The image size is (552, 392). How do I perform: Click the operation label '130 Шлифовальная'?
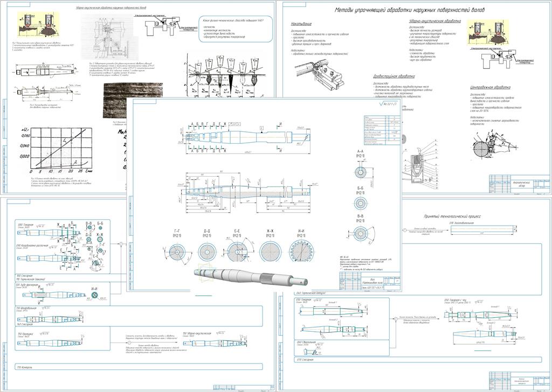(x=27, y=308)
